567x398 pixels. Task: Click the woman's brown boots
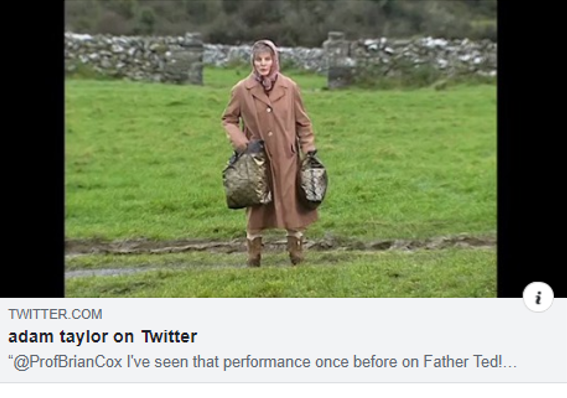[276, 251]
